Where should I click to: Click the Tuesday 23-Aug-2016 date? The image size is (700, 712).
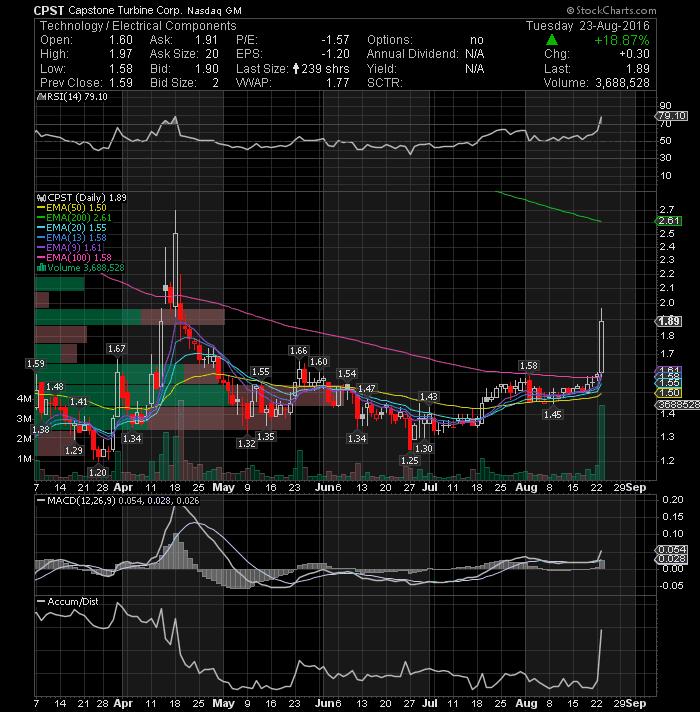pyautogui.click(x=588, y=26)
